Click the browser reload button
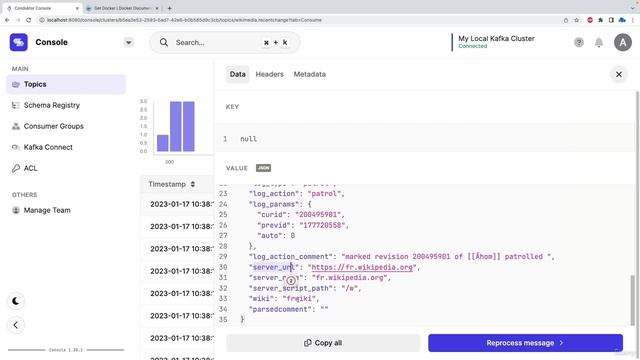The height and width of the screenshot is (360, 640). [29, 20]
